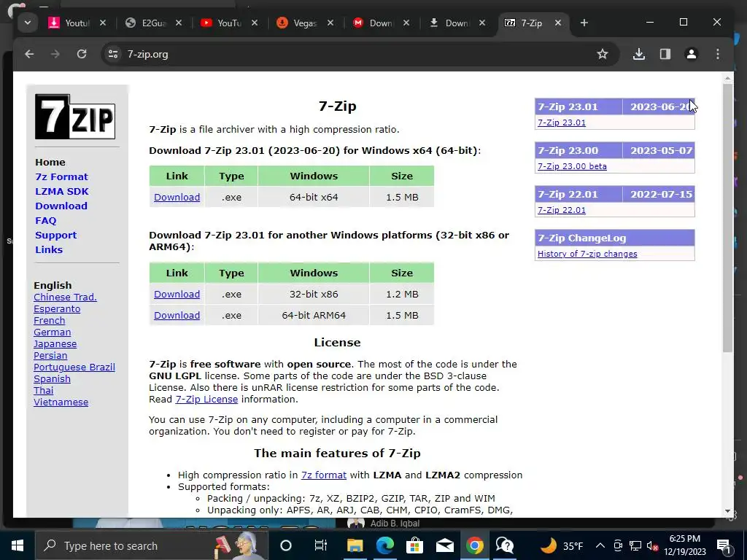Open Mail app from taskbar

(x=445, y=545)
